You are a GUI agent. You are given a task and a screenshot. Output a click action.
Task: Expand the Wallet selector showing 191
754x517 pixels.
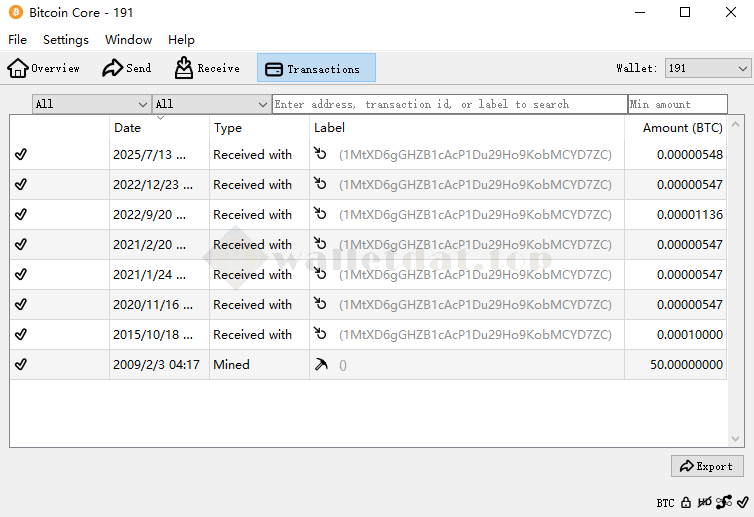point(707,68)
